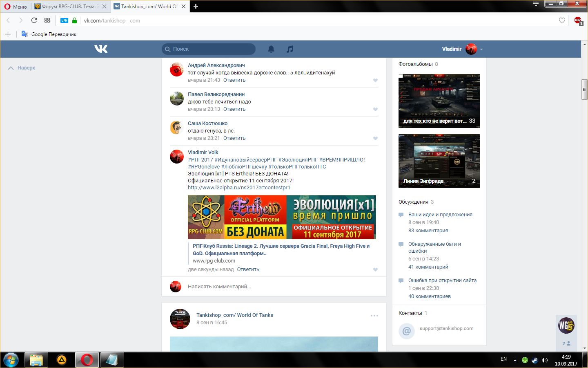Open discussion Обнаруженные баги и ошибки
The height and width of the screenshot is (368, 588).
click(434, 247)
